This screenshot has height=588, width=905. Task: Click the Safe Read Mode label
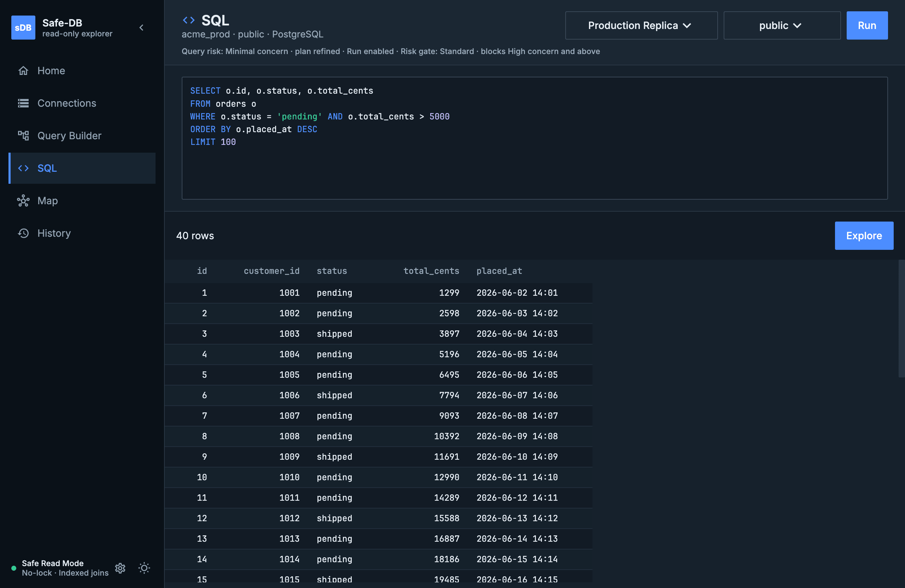coord(52,563)
